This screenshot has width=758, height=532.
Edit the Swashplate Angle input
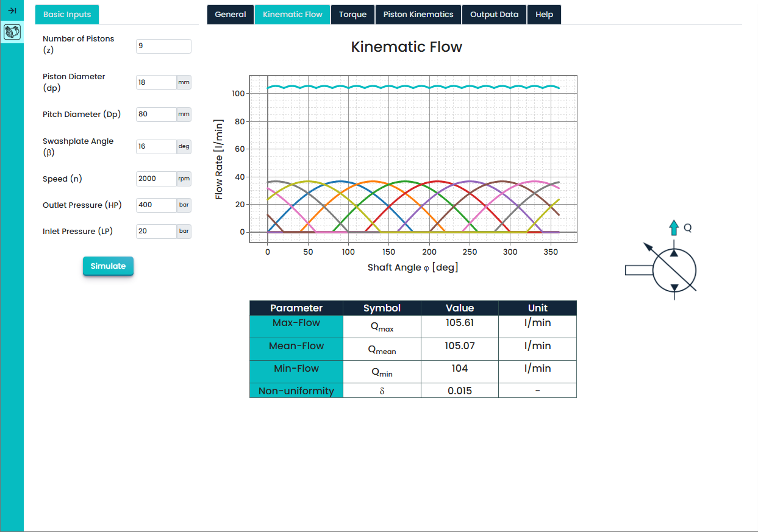(156, 147)
